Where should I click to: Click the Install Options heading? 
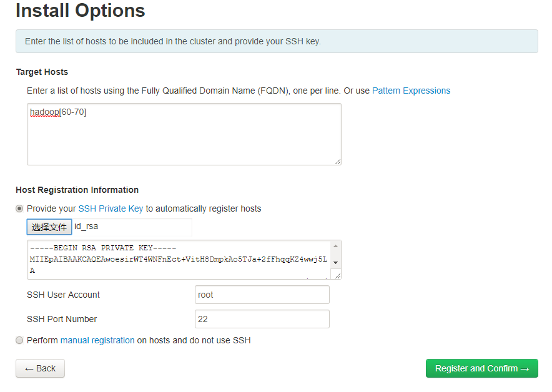(81, 10)
